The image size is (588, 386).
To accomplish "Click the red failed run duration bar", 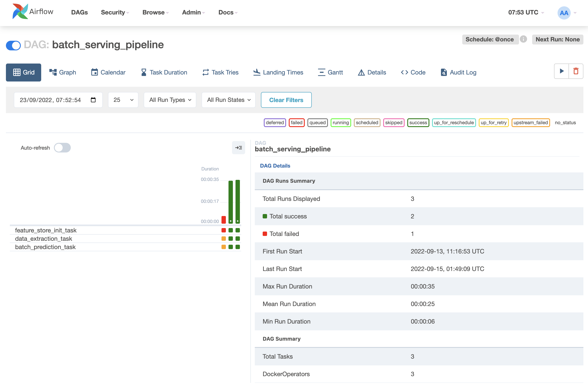I will (224, 220).
